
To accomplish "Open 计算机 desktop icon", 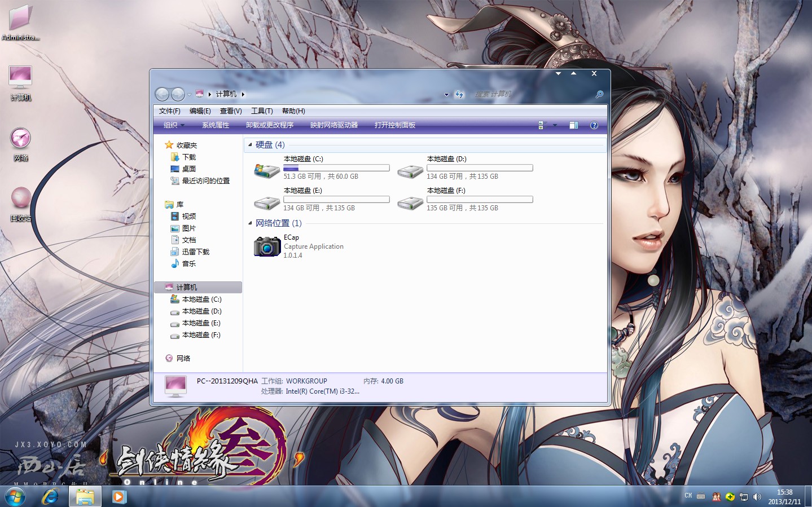I will (21, 82).
